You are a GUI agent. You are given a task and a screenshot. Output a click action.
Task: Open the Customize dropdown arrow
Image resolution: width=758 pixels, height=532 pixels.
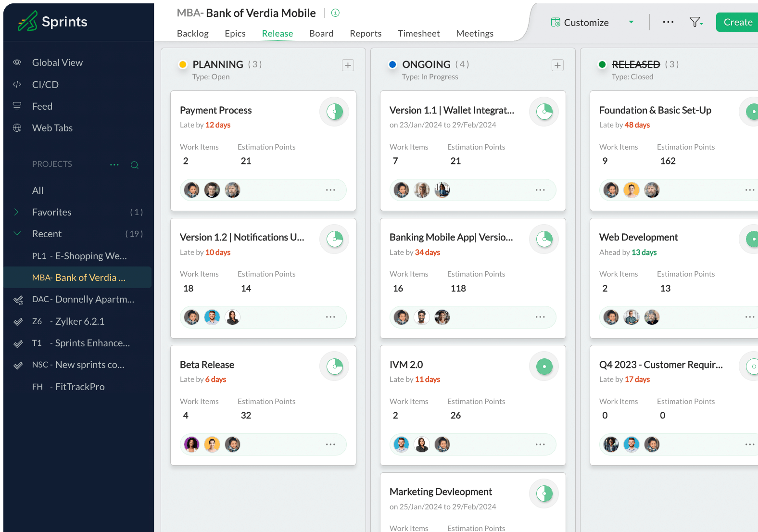631,22
